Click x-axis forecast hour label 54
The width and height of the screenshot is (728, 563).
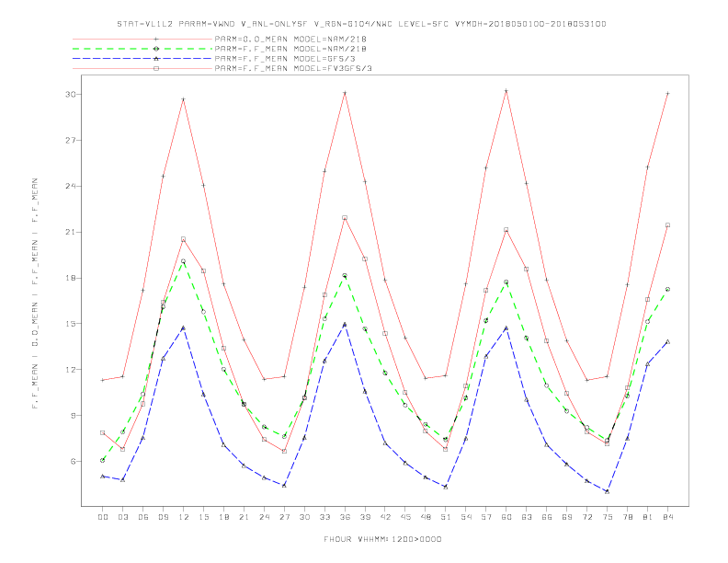pyautogui.click(x=466, y=517)
